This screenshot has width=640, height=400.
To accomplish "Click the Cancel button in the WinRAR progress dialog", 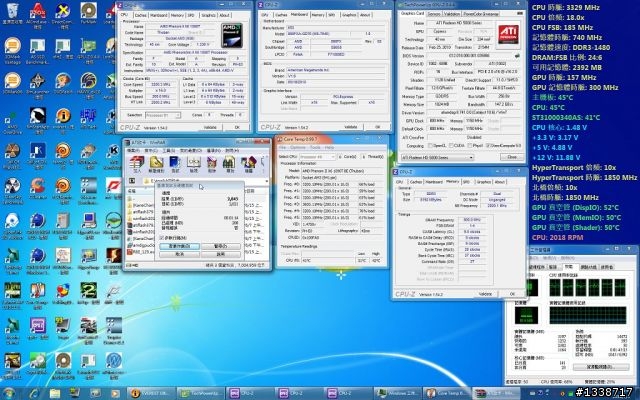I will pos(180,254).
